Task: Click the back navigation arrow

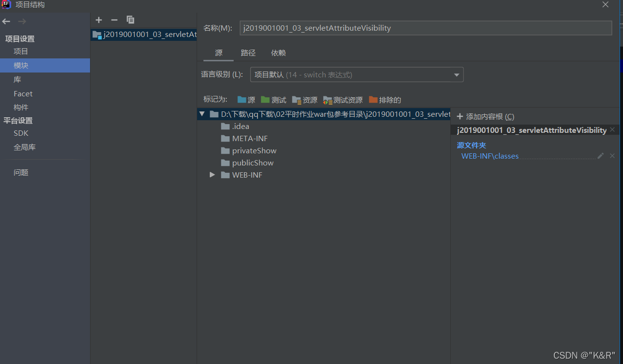Action: (x=6, y=21)
